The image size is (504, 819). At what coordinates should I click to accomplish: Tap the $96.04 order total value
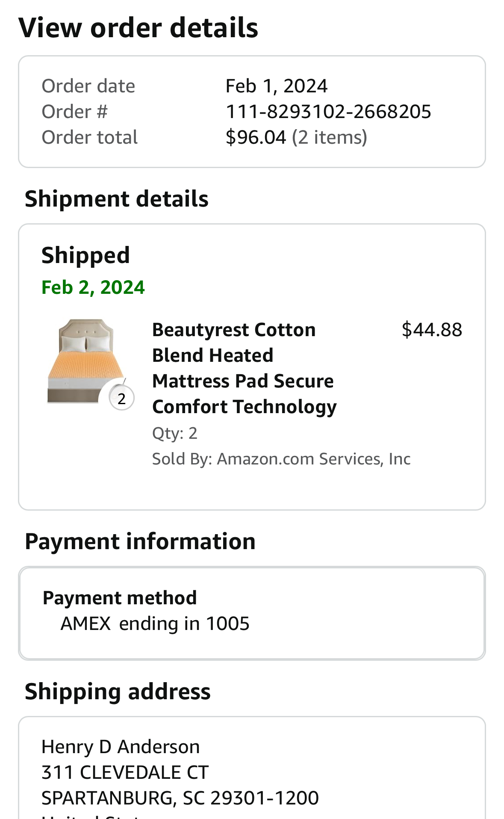click(x=256, y=137)
